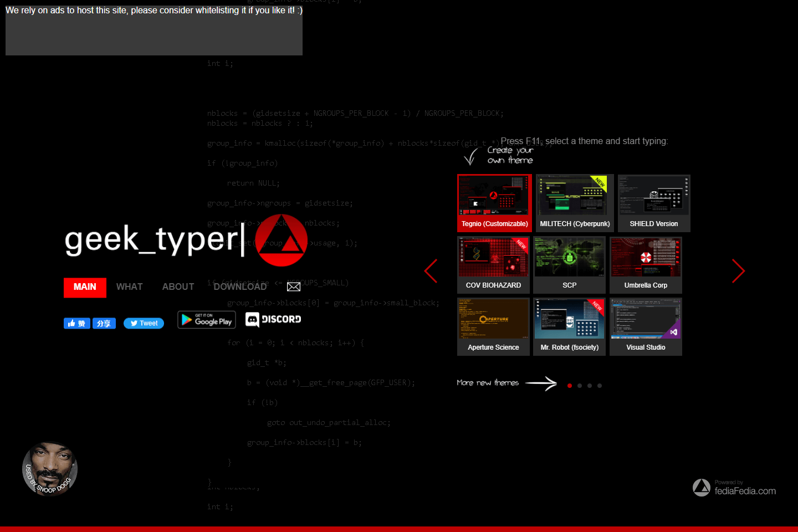This screenshot has height=532, width=798.
Task: Select the Tegnio (Customizable) theme
Action: [494, 203]
